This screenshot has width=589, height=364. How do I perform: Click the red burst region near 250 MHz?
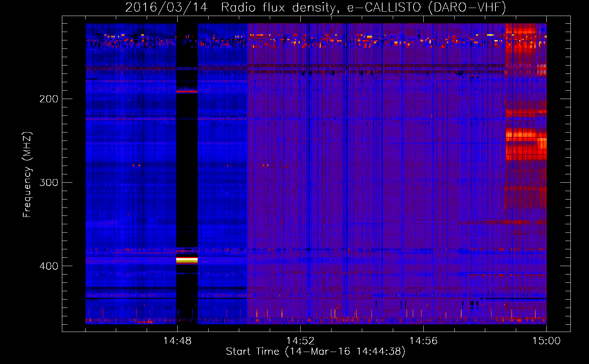[x=526, y=144]
